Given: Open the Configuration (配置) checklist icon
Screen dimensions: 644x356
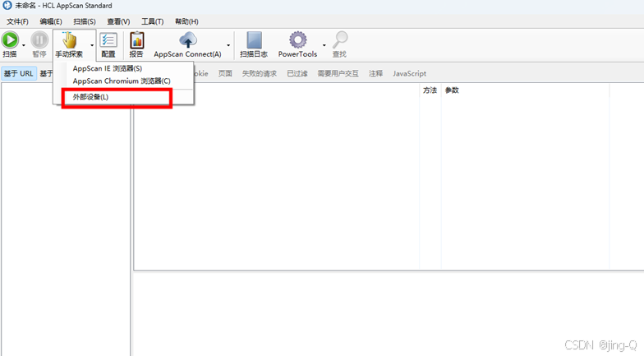Looking at the screenshot, I should pyautogui.click(x=108, y=40).
